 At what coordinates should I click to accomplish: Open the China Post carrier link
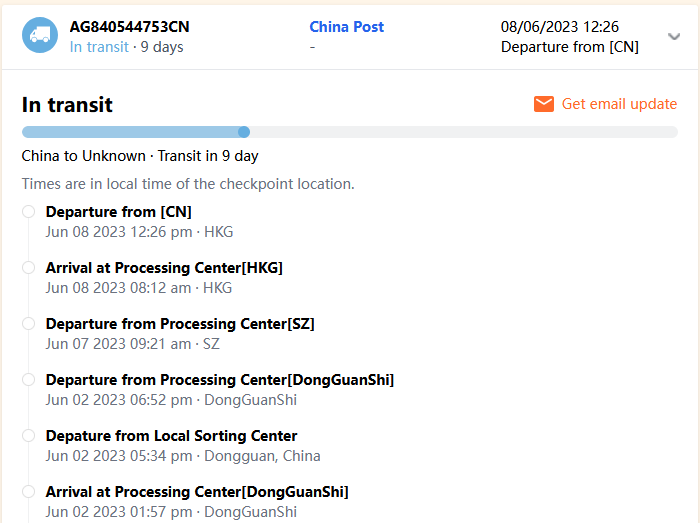(x=346, y=27)
